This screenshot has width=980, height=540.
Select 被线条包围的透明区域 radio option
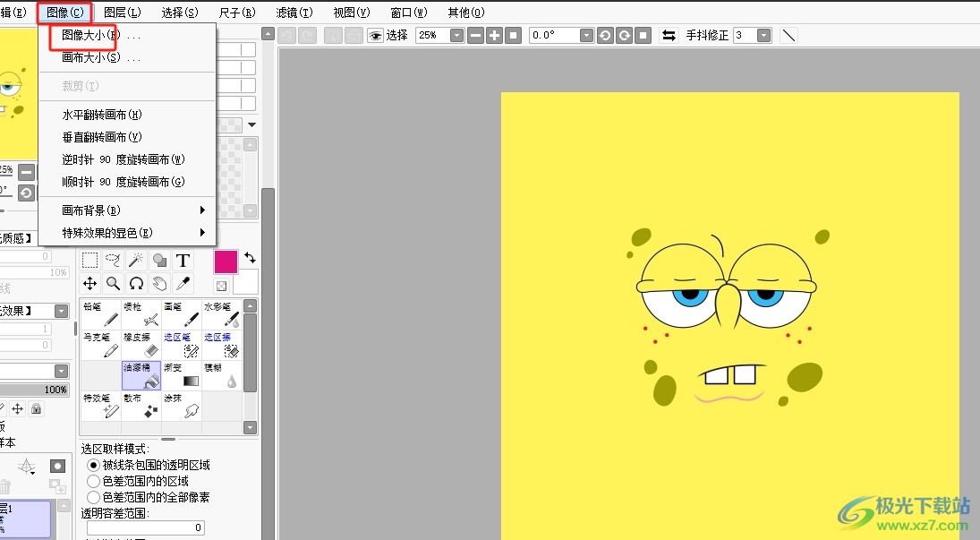click(93, 465)
